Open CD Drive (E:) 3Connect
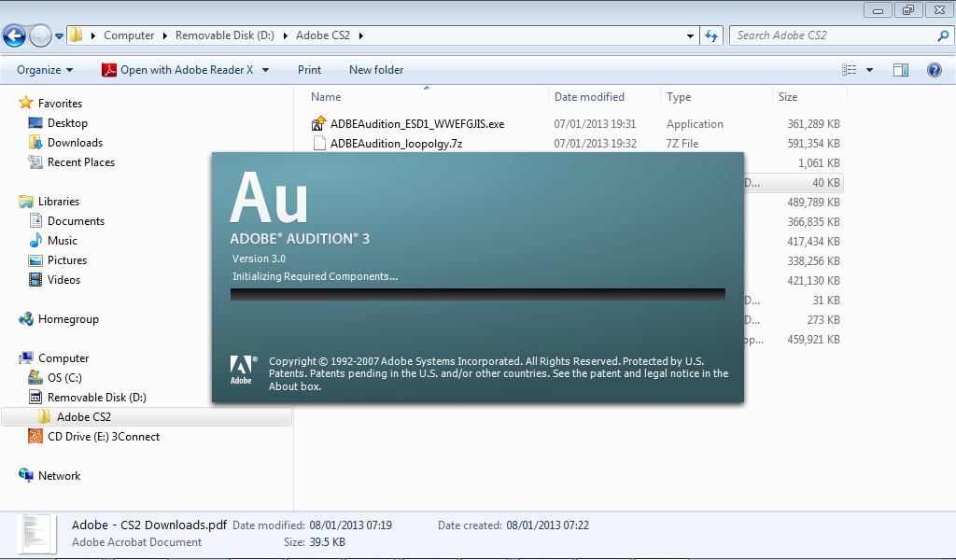Viewport: 956px width, 560px height. tap(104, 436)
